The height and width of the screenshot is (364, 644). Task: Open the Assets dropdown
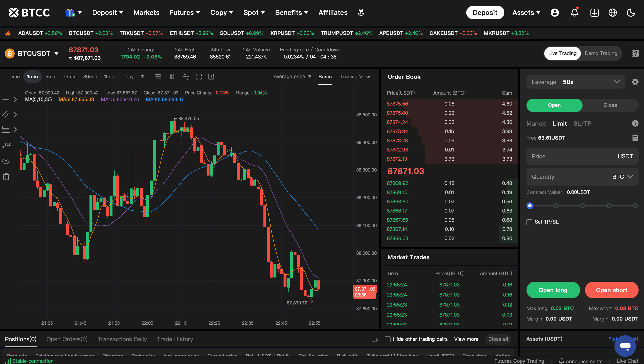pos(526,13)
